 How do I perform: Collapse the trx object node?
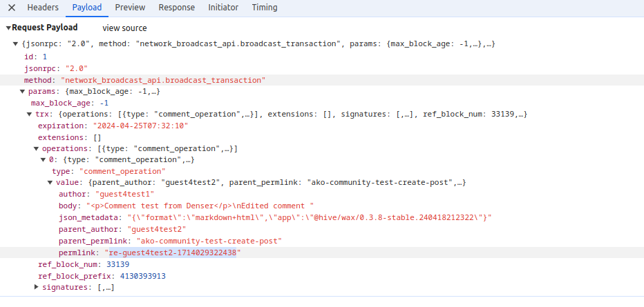point(29,115)
